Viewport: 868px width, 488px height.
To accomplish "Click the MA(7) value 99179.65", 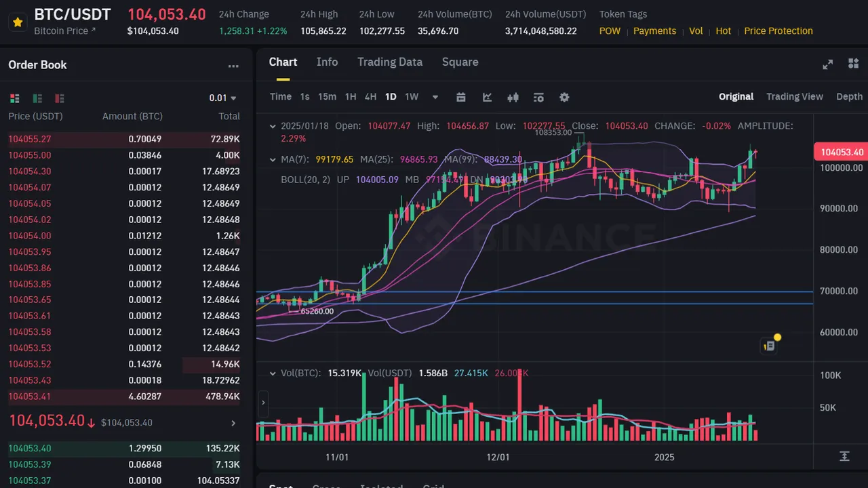I will tap(334, 159).
